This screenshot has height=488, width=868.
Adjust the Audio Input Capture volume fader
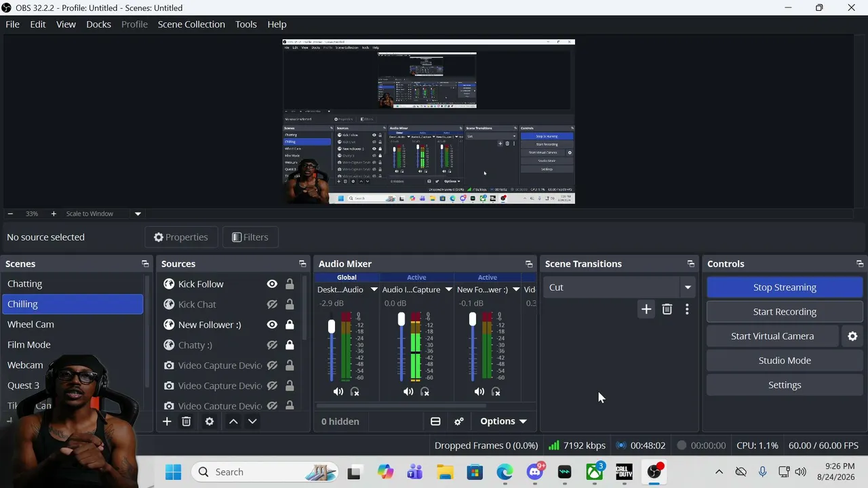tap(401, 319)
